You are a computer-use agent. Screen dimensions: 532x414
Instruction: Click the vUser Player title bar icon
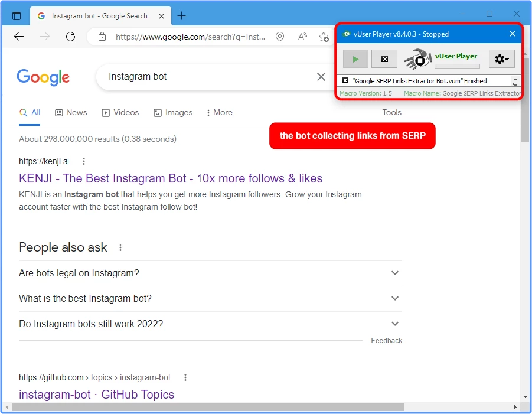tap(346, 34)
